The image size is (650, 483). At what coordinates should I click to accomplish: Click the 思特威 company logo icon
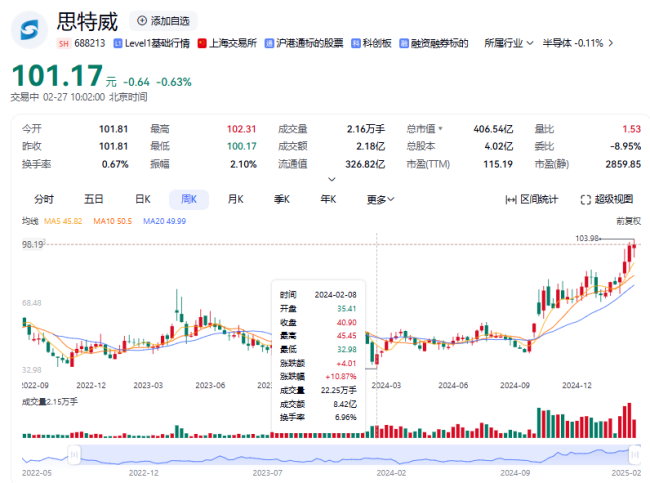[x=29, y=30]
